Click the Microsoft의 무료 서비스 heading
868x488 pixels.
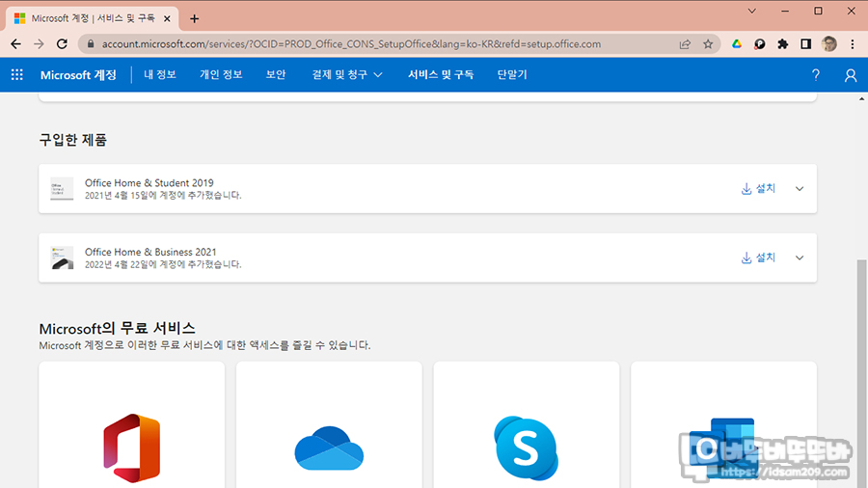117,328
